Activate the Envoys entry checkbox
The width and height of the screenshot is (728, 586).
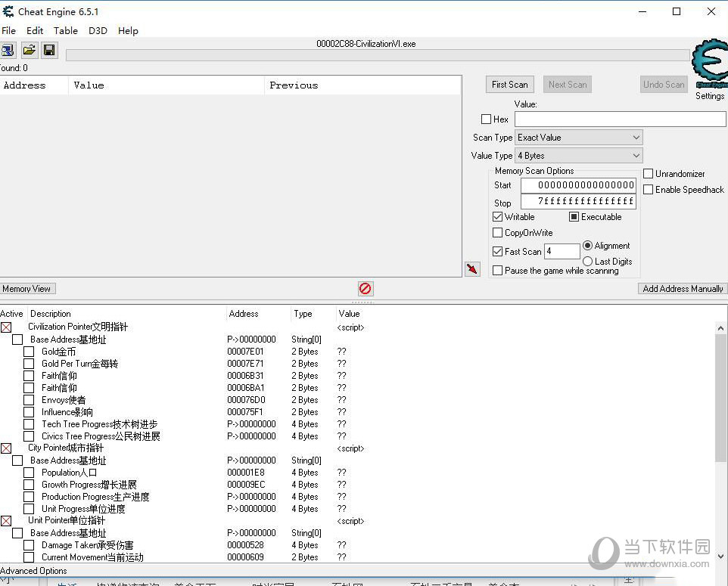pyautogui.click(x=29, y=399)
